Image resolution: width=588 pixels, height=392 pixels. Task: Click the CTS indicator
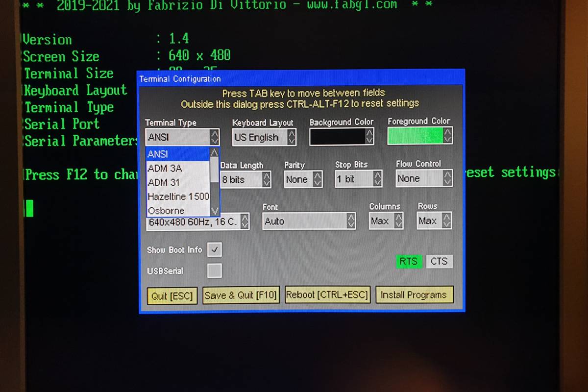click(439, 261)
